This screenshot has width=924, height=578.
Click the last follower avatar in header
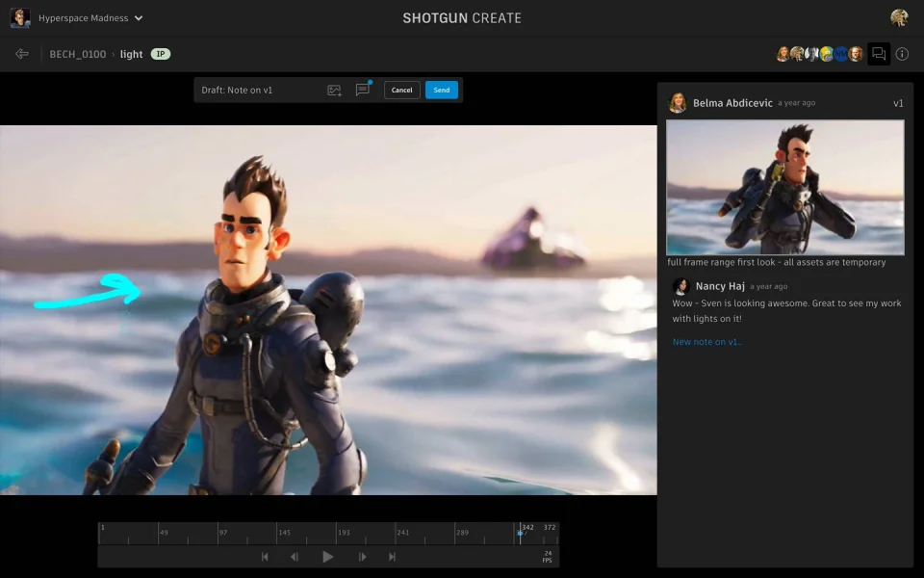point(856,54)
